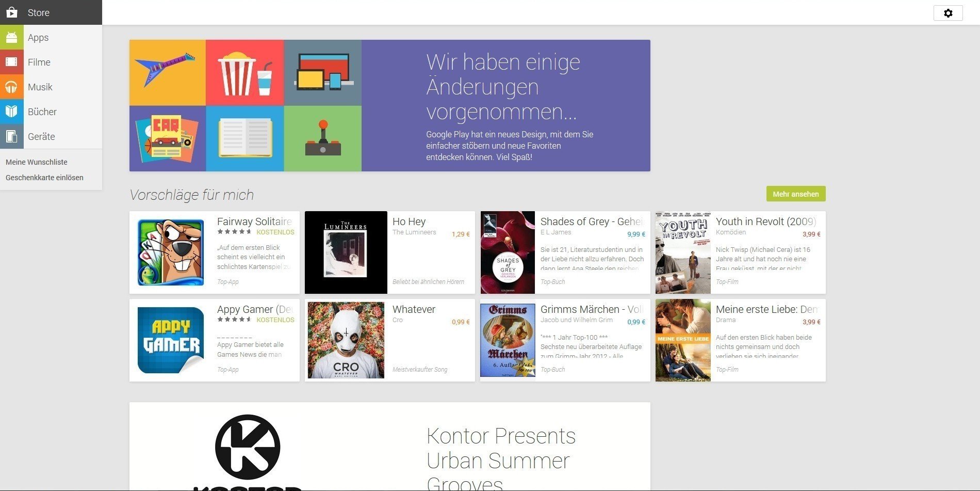
Task: Click the red Filme filmstrip icon
Action: [12, 62]
